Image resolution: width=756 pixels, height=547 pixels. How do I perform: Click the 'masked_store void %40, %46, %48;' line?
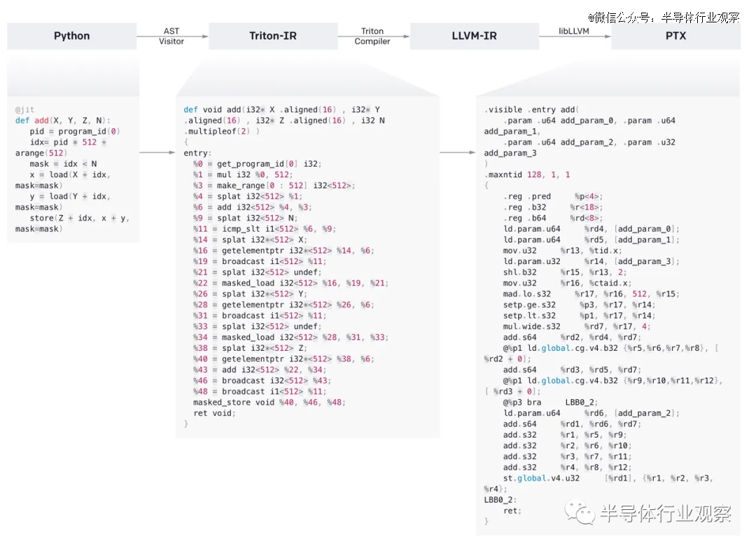click(269, 402)
